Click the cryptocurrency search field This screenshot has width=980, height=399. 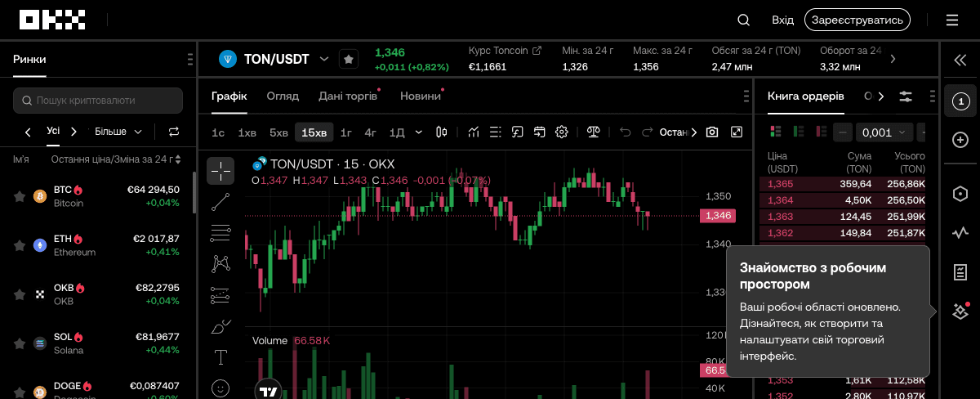click(x=98, y=101)
